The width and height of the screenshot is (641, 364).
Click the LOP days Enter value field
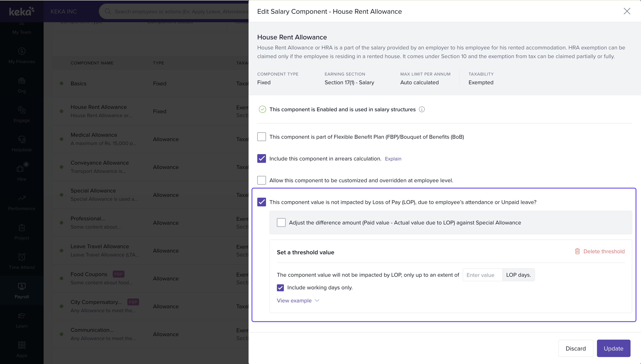(x=482, y=275)
